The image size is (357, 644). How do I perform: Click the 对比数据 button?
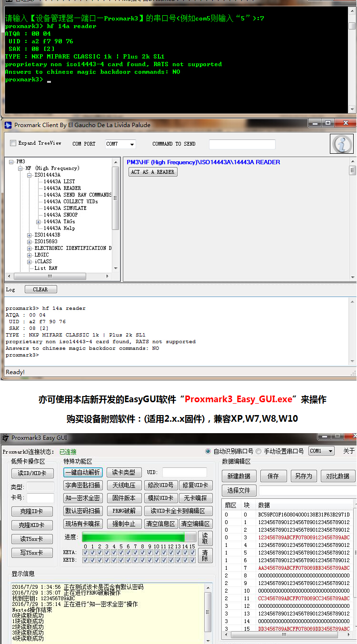pos(338,476)
